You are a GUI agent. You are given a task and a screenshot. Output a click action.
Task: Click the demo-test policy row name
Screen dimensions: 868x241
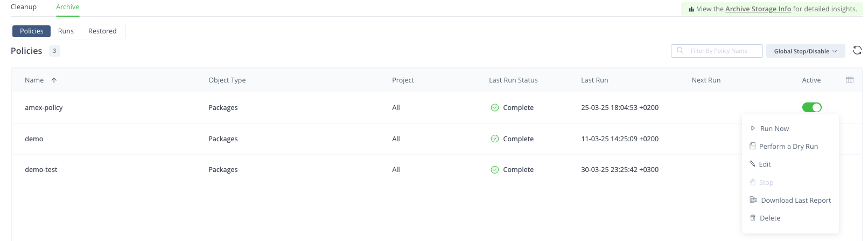coord(41,169)
